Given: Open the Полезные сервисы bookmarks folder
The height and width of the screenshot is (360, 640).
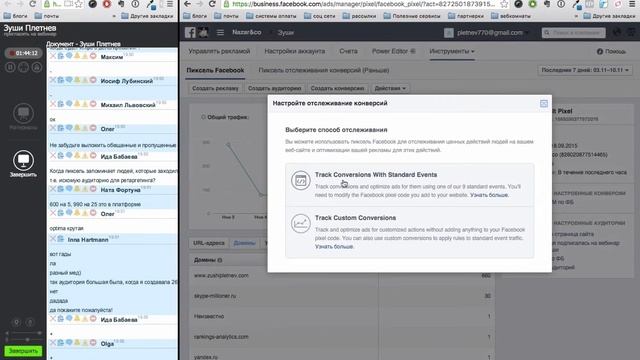Looking at the screenshot, I should (412, 16).
